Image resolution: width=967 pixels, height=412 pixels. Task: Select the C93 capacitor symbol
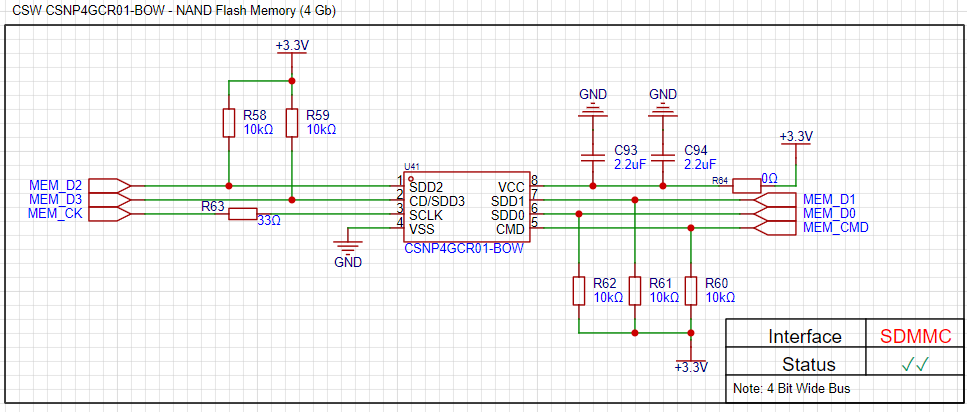pos(593,157)
